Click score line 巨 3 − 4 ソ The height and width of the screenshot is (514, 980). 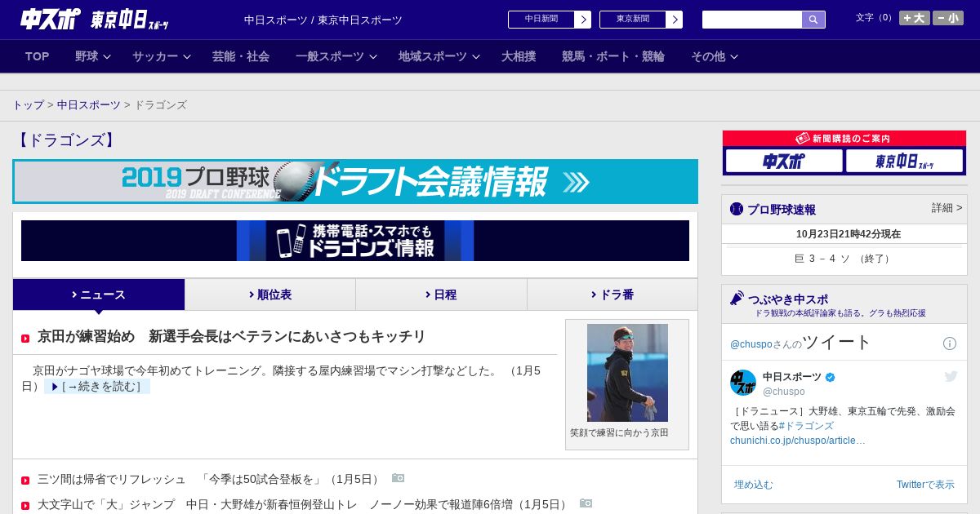844,259
